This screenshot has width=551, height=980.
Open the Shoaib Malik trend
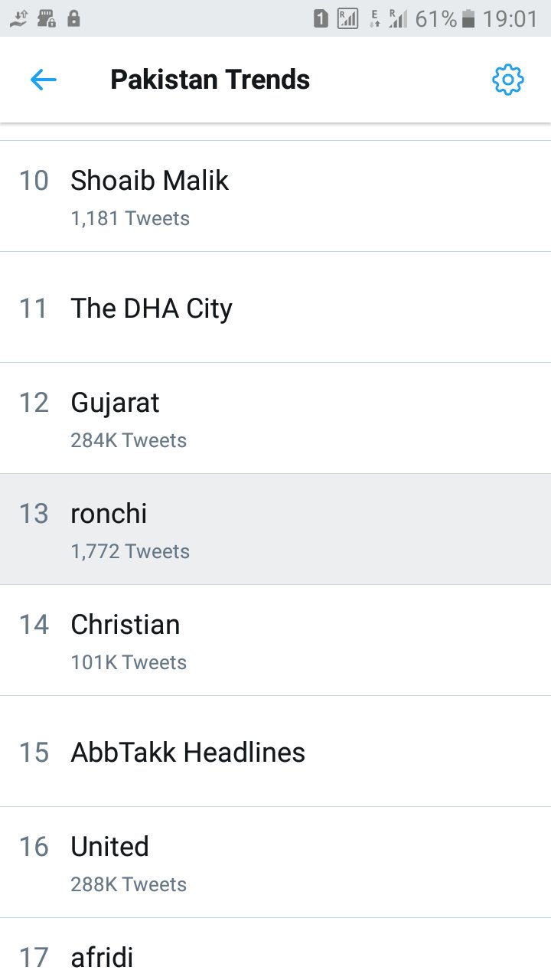[150, 181]
